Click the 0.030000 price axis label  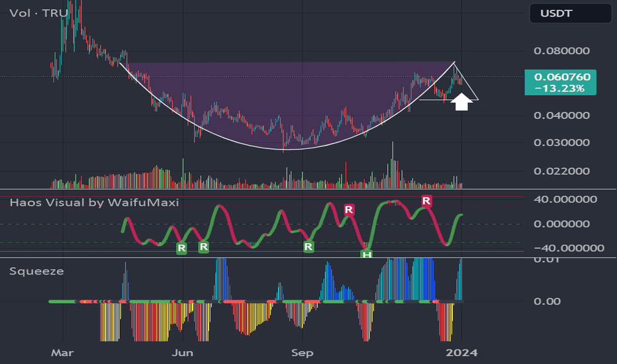pyautogui.click(x=561, y=142)
